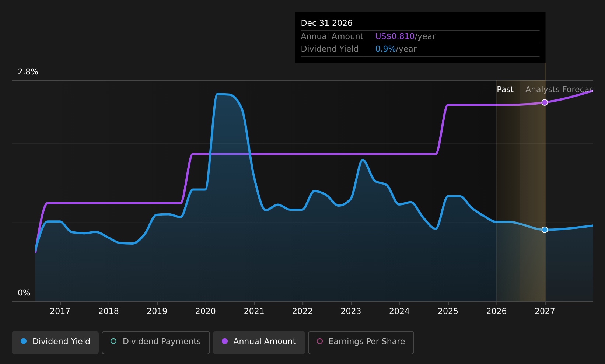Image resolution: width=605 pixels, height=364 pixels.
Task: Toggle the Annual Amount series
Action: tap(259, 343)
